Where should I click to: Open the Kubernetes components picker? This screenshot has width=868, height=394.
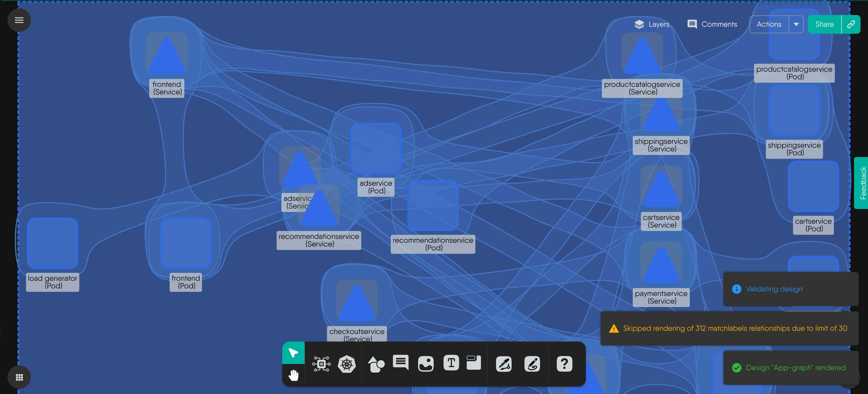click(x=347, y=364)
